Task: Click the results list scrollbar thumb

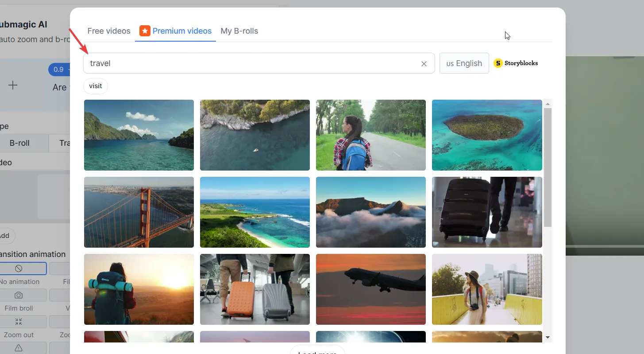Action: click(548, 167)
